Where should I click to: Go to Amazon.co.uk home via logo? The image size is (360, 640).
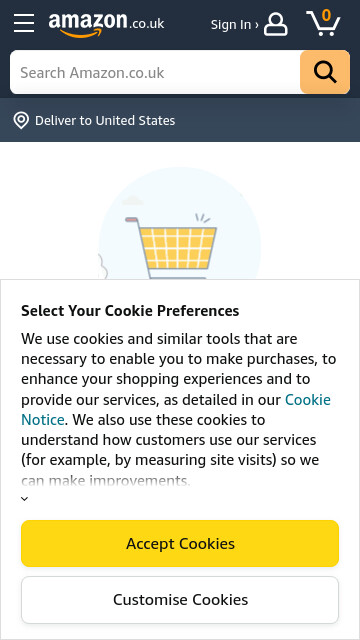[x=106, y=24]
